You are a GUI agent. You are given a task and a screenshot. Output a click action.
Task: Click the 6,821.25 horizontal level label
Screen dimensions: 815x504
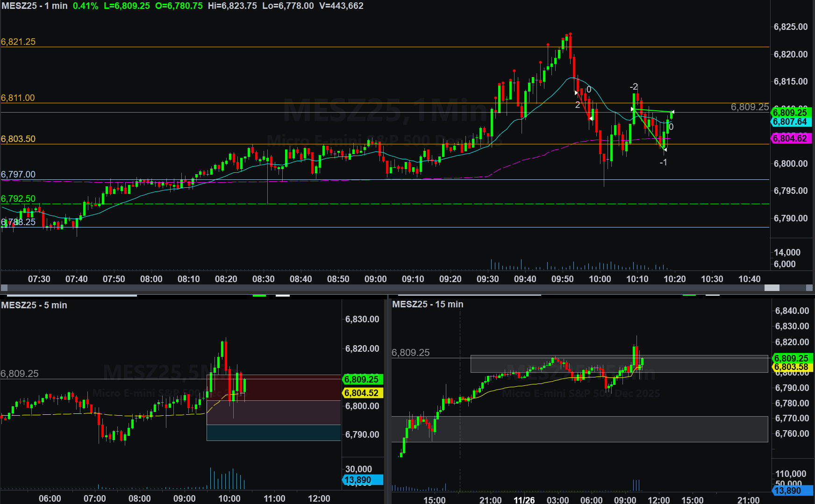18,42
